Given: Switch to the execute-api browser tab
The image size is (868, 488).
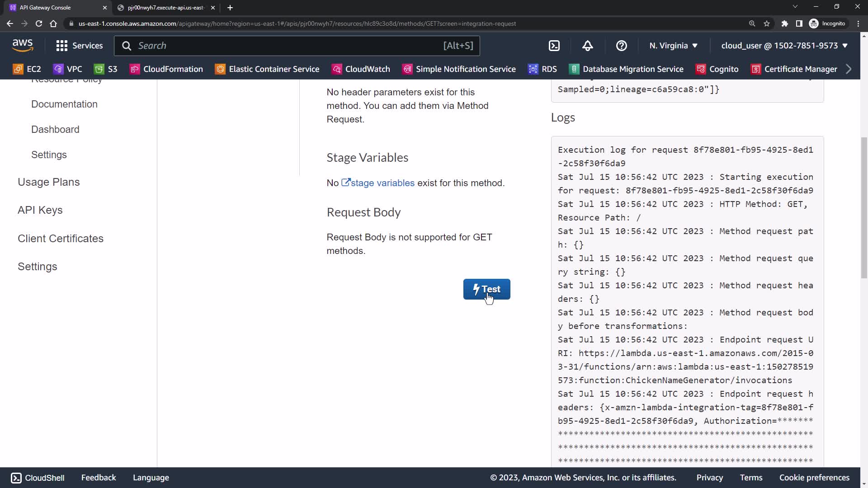Looking at the screenshot, I should [x=165, y=8].
